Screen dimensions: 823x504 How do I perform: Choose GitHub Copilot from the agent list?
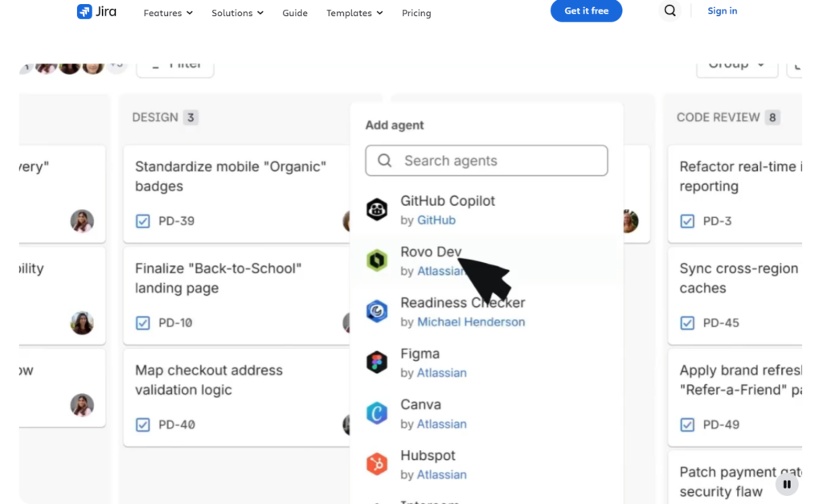[486, 210]
